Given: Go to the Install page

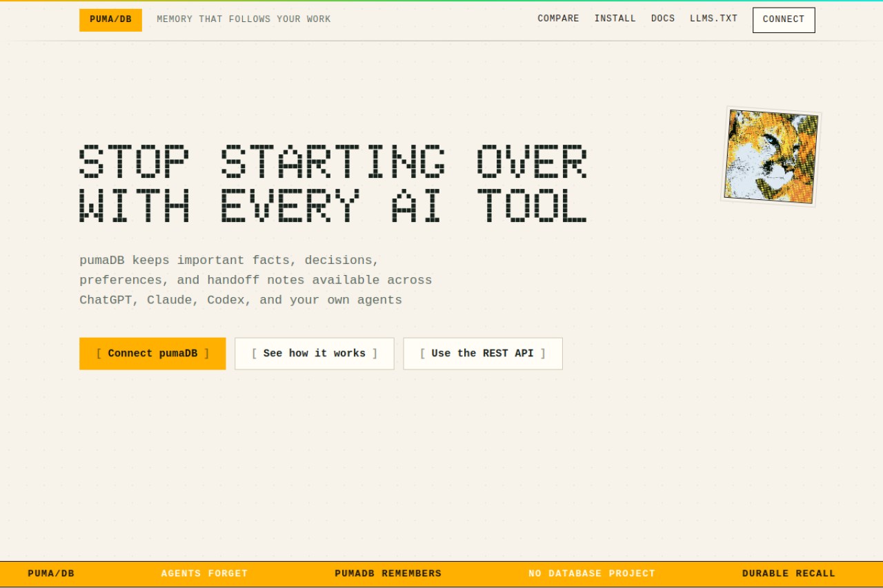Looking at the screenshot, I should tap(615, 19).
